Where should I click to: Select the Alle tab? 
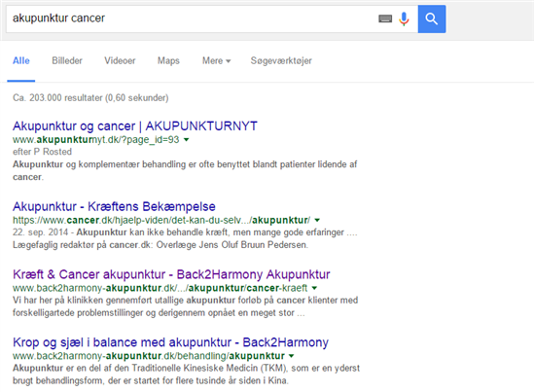[x=21, y=60]
